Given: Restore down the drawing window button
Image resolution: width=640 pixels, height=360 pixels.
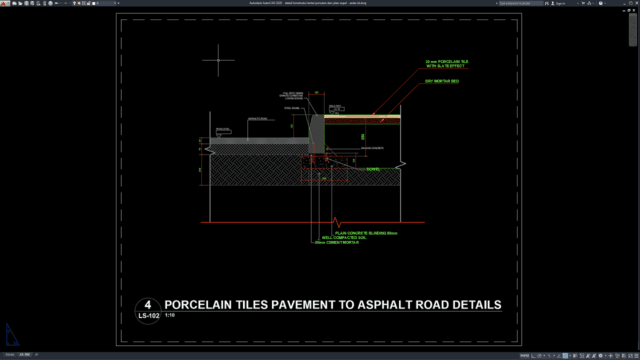Looking at the screenshot, I should (629, 10).
